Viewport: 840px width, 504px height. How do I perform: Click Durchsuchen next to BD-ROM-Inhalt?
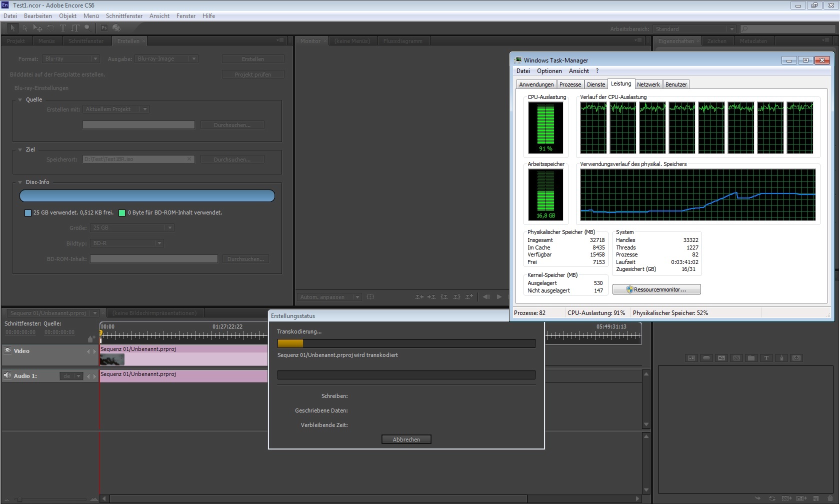[x=245, y=259]
